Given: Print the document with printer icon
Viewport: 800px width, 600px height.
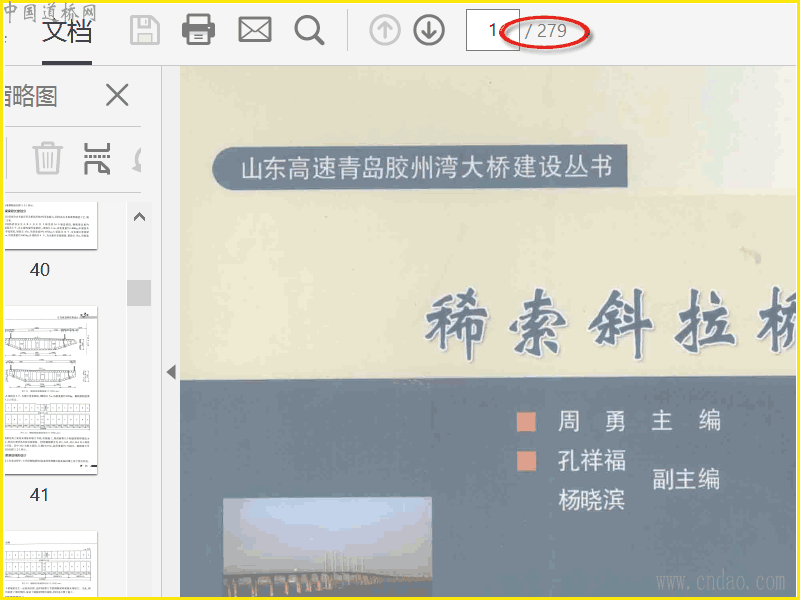Looking at the screenshot, I should [198, 30].
